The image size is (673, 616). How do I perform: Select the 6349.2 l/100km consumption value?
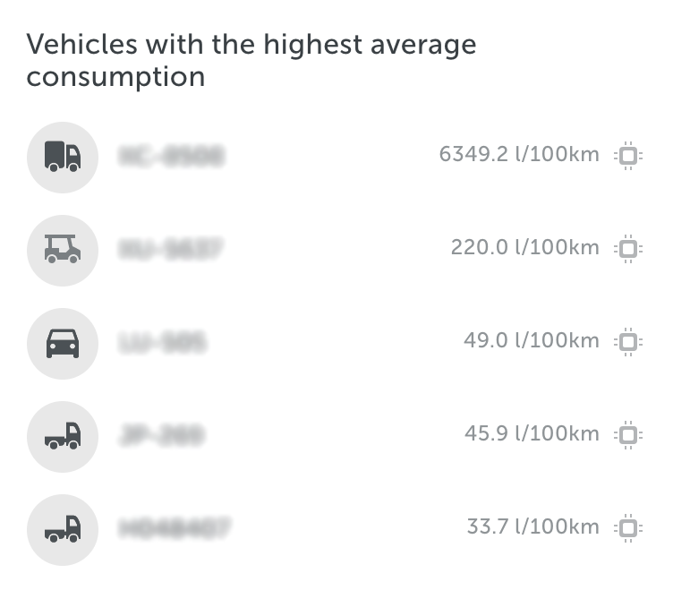[519, 154]
